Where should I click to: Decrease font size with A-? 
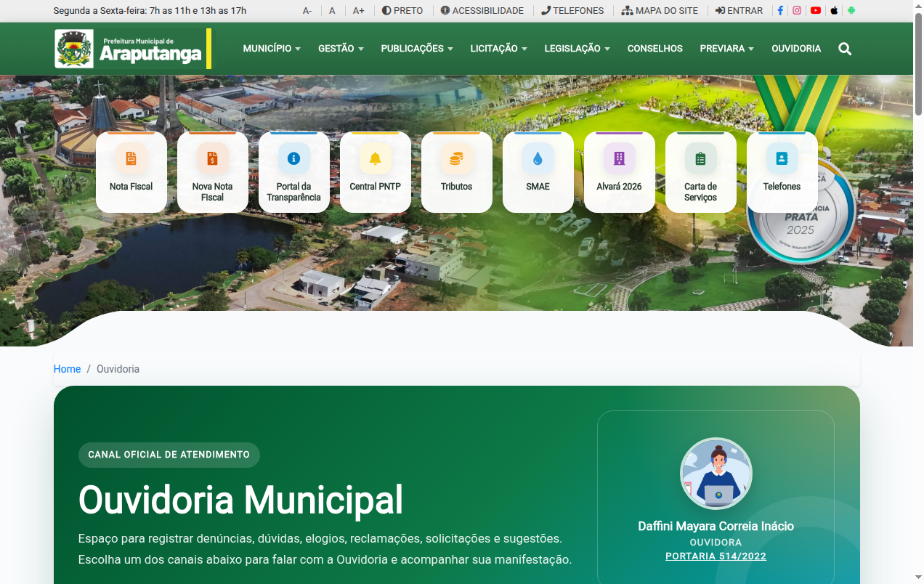point(307,11)
